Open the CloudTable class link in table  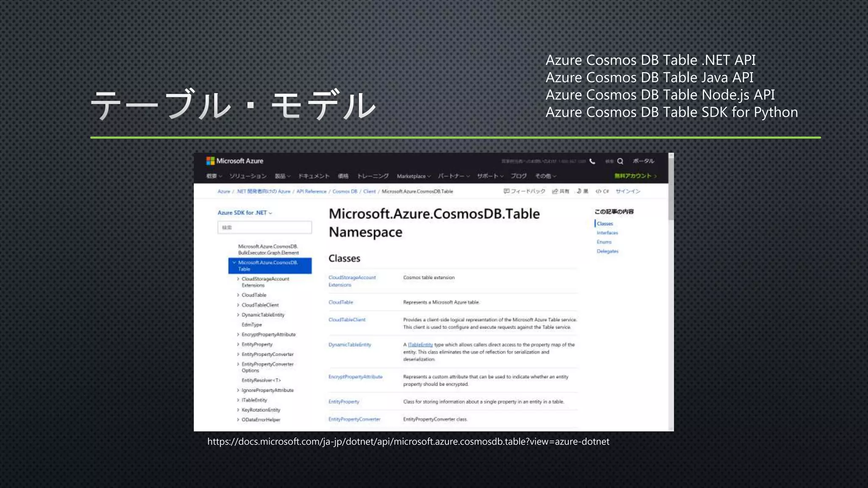pos(341,302)
